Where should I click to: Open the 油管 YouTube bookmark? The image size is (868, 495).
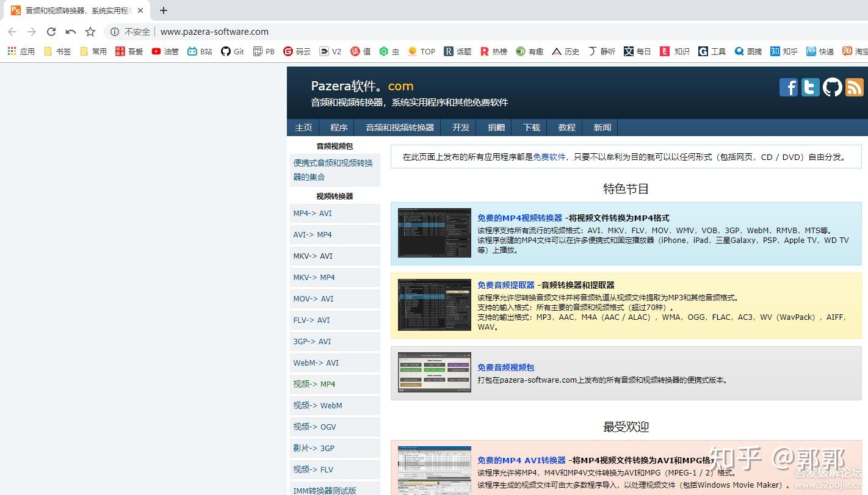point(165,51)
